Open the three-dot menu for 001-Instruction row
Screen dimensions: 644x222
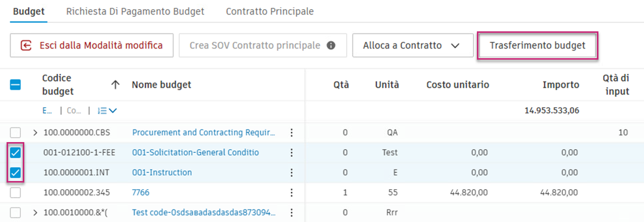tap(291, 173)
